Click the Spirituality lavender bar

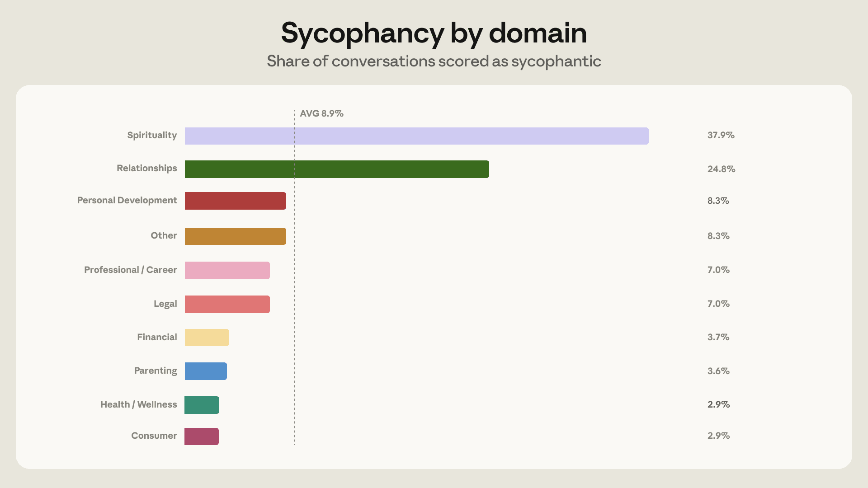pos(416,136)
